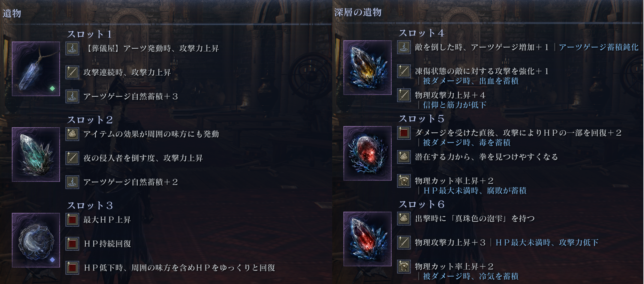Viewport: 644px width, 284px height.
Task: Click armor icon beside 物理カット率上昇+2 in Slot 5
Action: 404,181
